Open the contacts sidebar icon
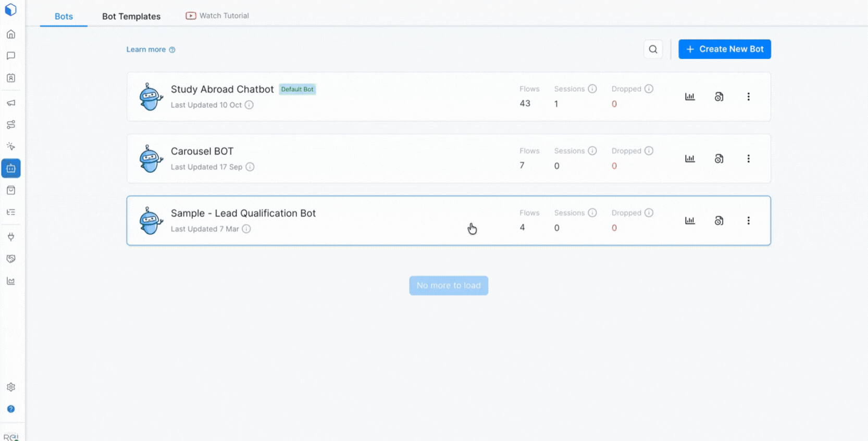The image size is (868, 441). pyautogui.click(x=11, y=78)
